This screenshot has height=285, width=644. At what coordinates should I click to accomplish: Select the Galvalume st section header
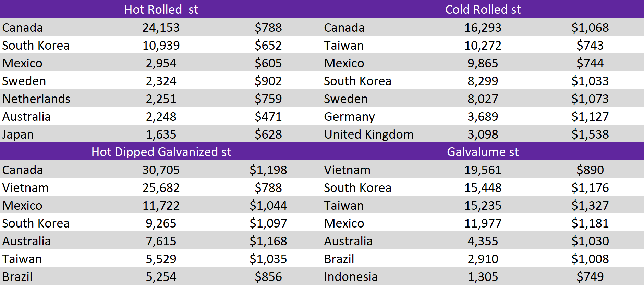click(x=483, y=152)
